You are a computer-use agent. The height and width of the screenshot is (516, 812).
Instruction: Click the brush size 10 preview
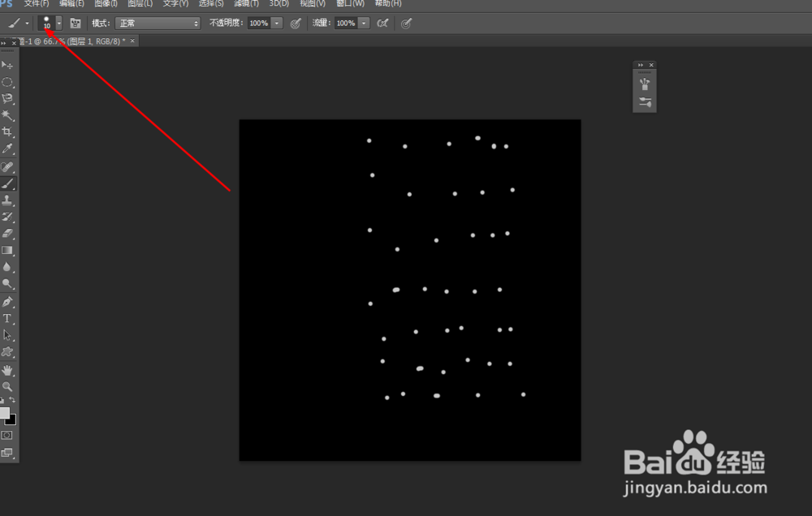click(47, 23)
